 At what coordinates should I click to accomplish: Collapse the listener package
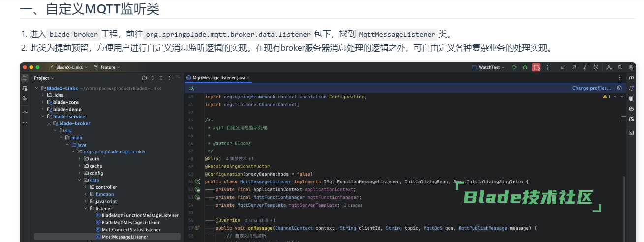point(86,209)
